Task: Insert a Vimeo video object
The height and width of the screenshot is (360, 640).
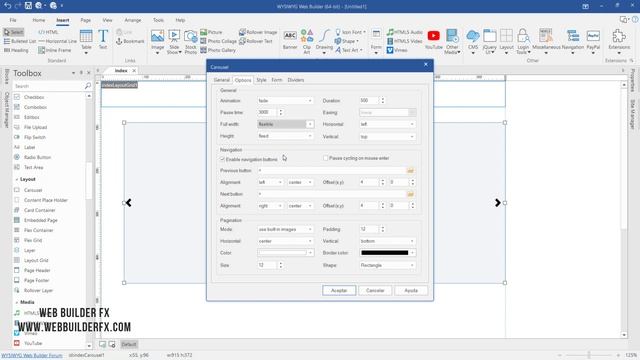Action: point(397,50)
